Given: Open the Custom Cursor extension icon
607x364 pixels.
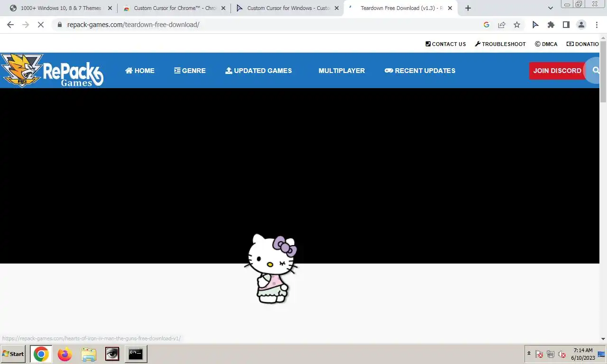Looking at the screenshot, I should click(x=535, y=25).
